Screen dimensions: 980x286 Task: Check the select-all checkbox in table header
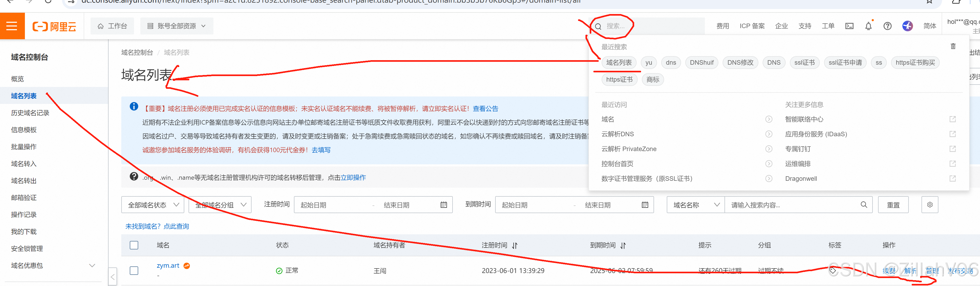click(133, 245)
